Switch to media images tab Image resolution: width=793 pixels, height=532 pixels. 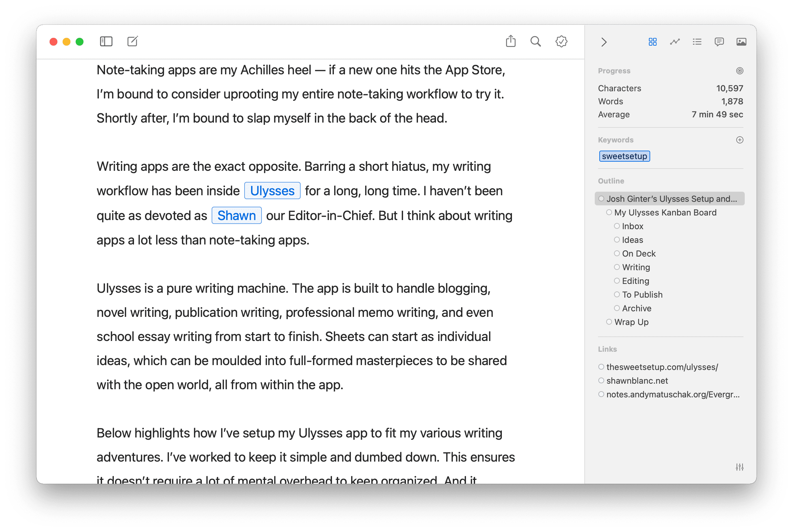click(x=741, y=42)
